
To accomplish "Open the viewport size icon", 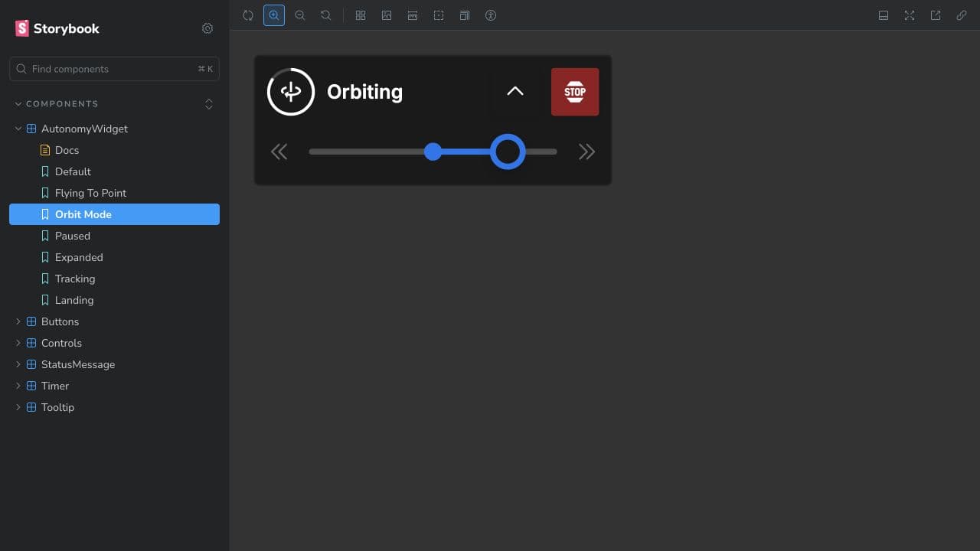I will (465, 15).
